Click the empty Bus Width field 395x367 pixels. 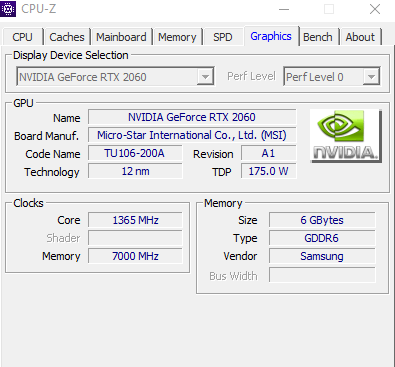click(322, 275)
